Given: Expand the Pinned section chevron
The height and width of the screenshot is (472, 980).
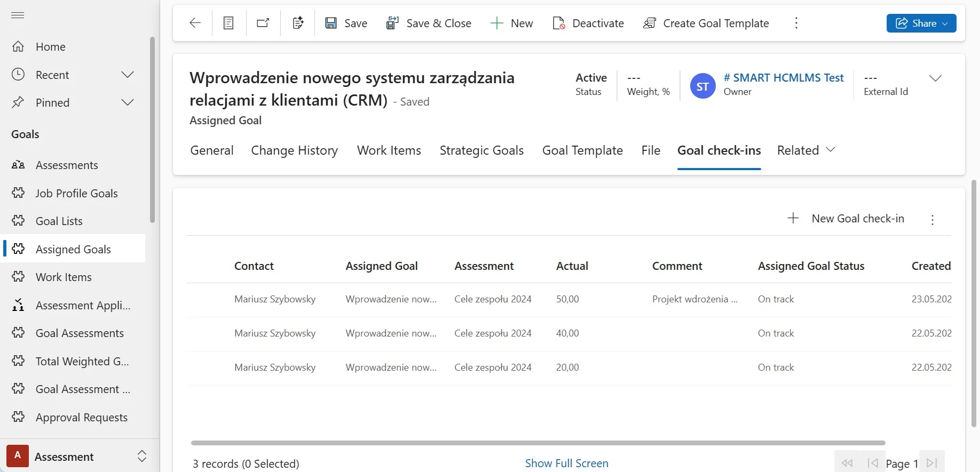Looking at the screenshot, I should pos(127,102).
